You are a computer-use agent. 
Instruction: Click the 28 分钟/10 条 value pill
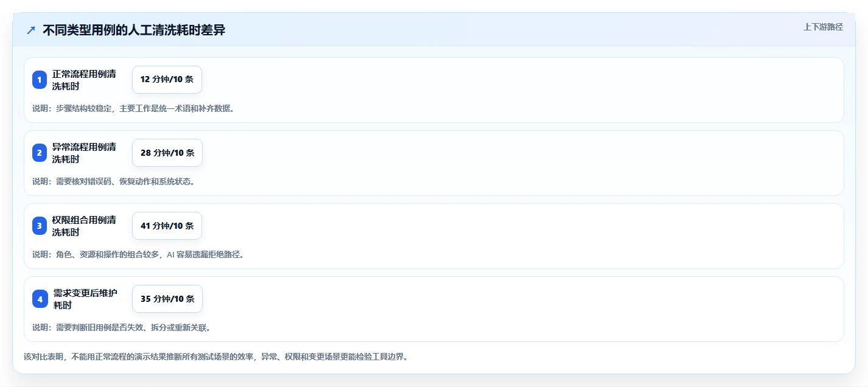pyautogui.click(x=167, y=153)
